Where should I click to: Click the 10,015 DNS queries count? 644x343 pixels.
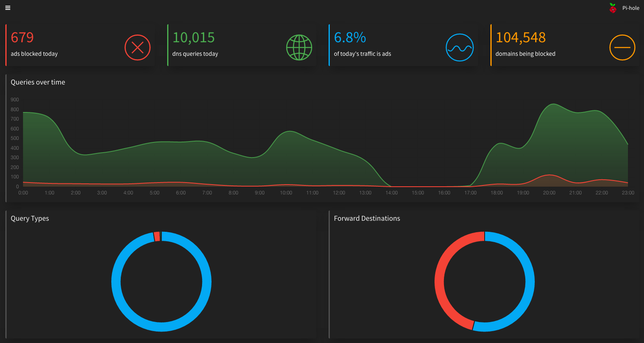[193, 37]
